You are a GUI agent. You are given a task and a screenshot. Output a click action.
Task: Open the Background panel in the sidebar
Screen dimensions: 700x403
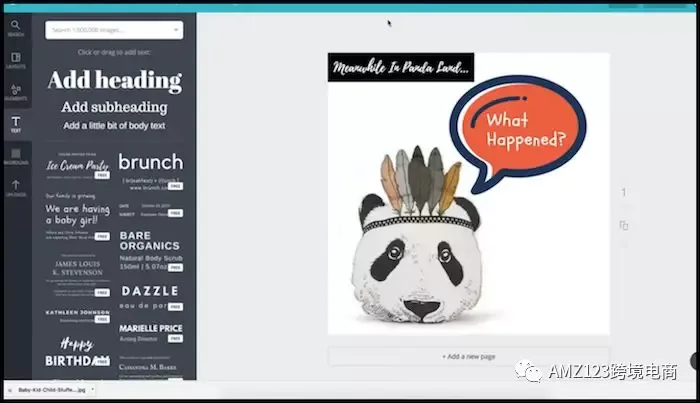16,157
